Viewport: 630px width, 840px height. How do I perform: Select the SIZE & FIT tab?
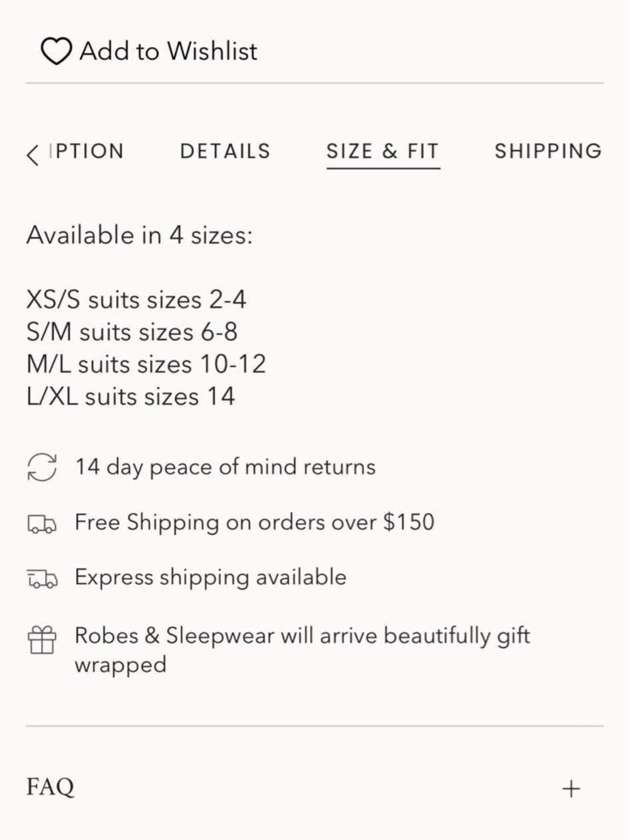(382, 151)
